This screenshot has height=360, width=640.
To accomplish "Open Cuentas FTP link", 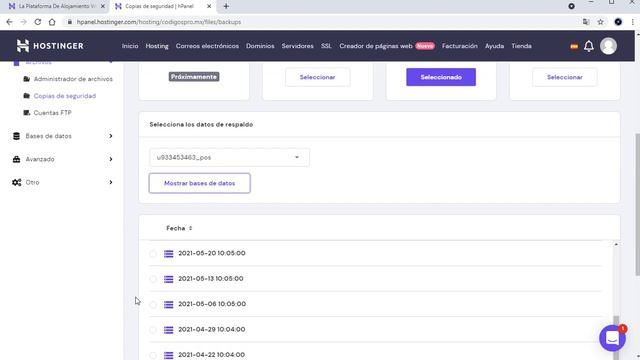I will coord(52,113).
